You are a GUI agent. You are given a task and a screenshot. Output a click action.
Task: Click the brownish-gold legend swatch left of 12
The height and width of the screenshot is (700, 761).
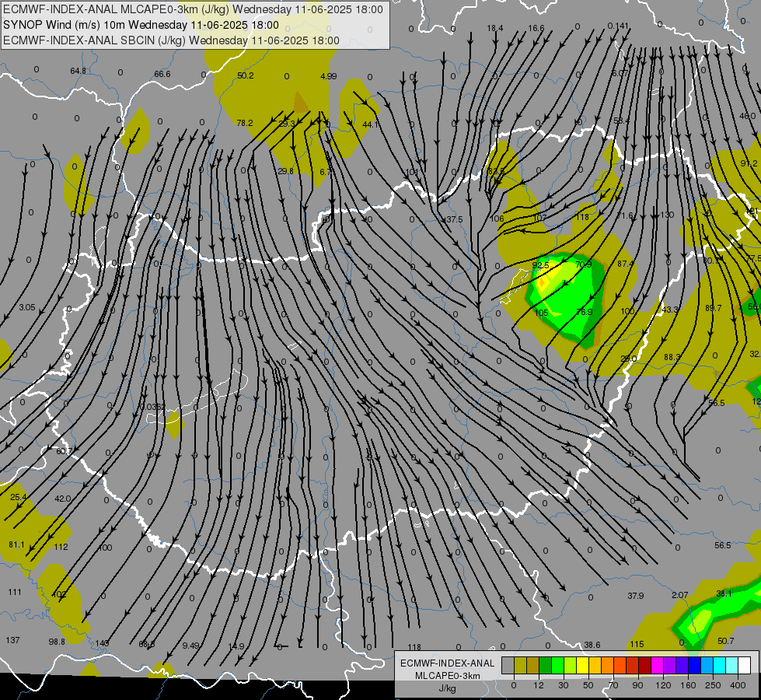pyautogui.click(x=533, y=665)
